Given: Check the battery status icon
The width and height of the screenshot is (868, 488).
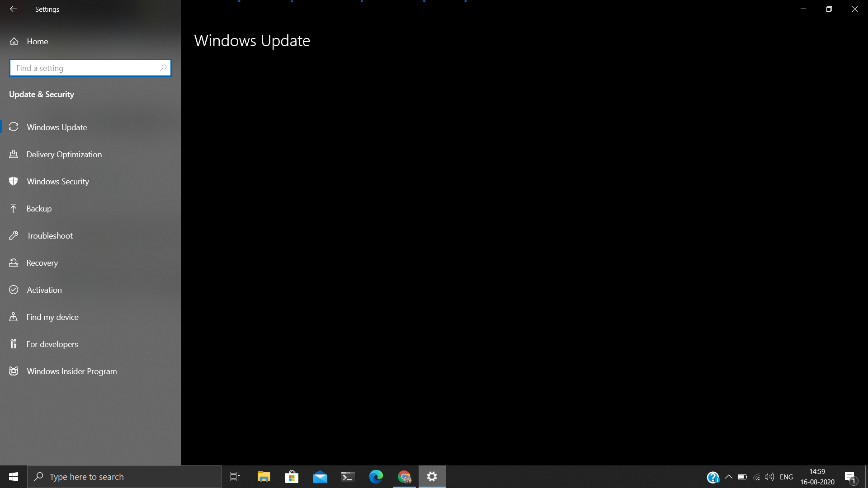Looking at the screenshot, I should (x=742, y=477).
